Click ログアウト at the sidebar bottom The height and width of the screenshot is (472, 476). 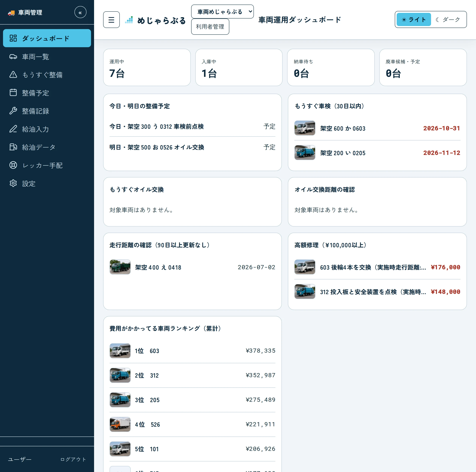(x=73, y=459)
